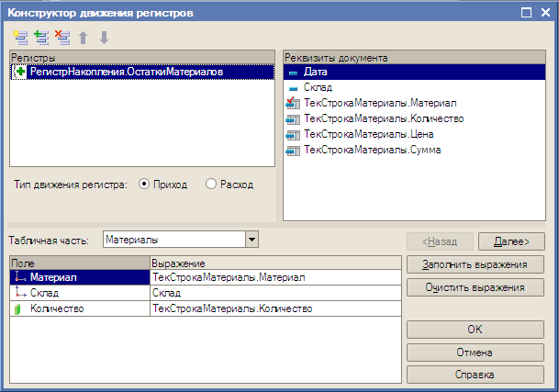Viewport: 559px width, 392px height.
Task: Select the Расход radio button
Action: tap(211, 184)
